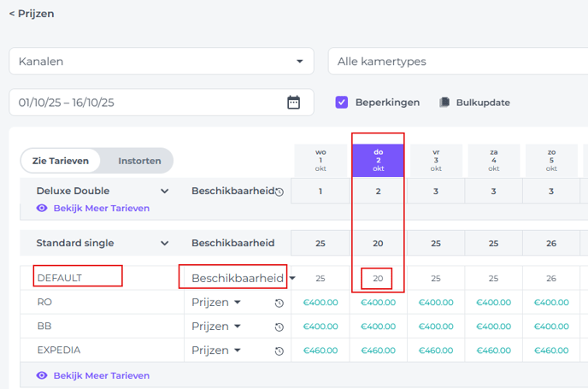This screenshot has width=588, height=389.
Task: Click eye icon under Deluxe Double
Action: point(42,208)
